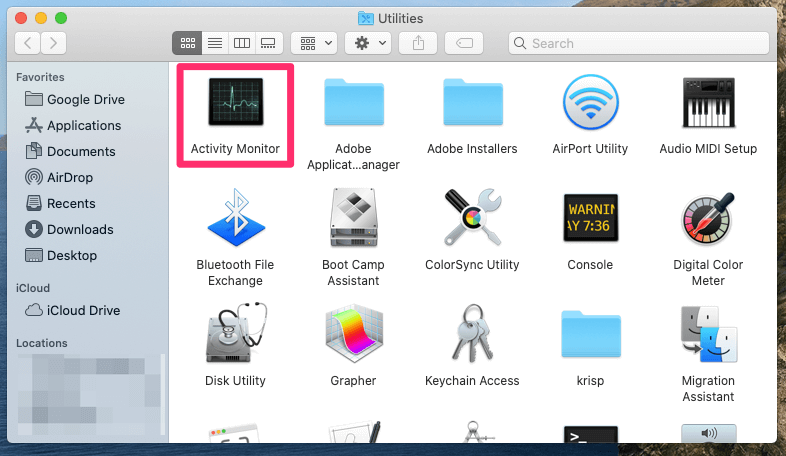Open Recents in the sidebar
Screen dimensions: 786x456
60,203
